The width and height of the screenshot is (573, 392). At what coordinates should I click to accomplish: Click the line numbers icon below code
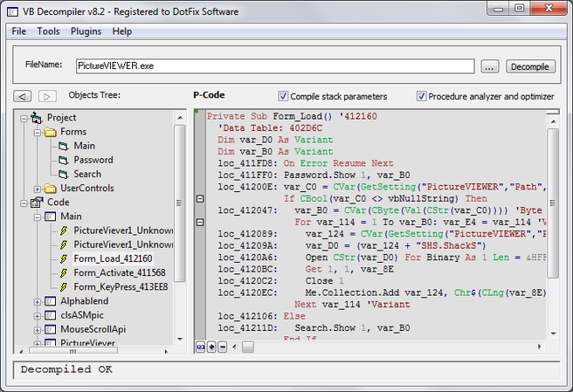[x=200, y=347]
